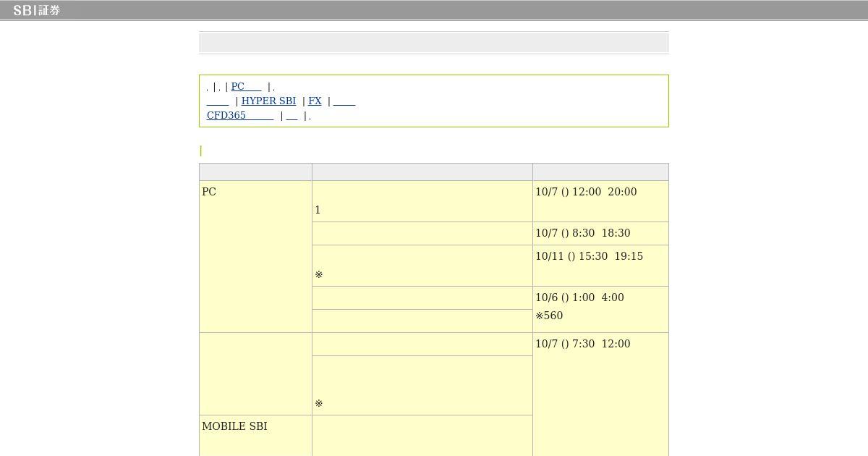Open the PC link in navigation box

tap(246, 86)
